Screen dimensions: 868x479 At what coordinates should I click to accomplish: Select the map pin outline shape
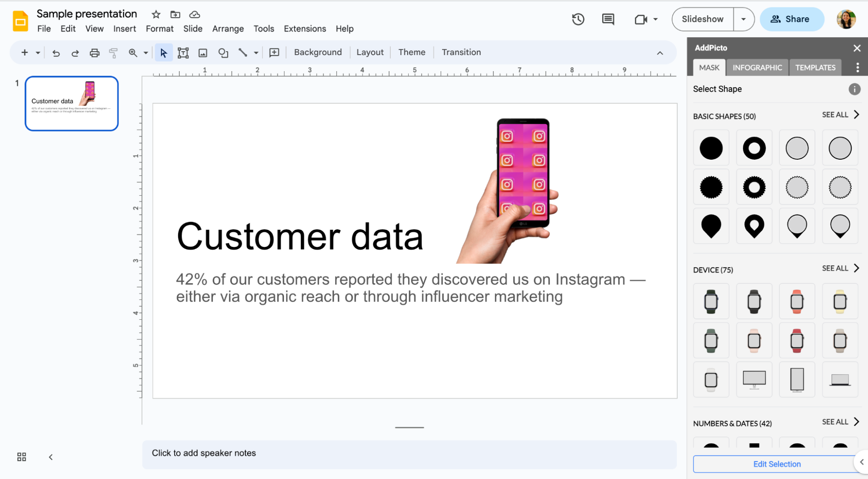coord(797,225)
